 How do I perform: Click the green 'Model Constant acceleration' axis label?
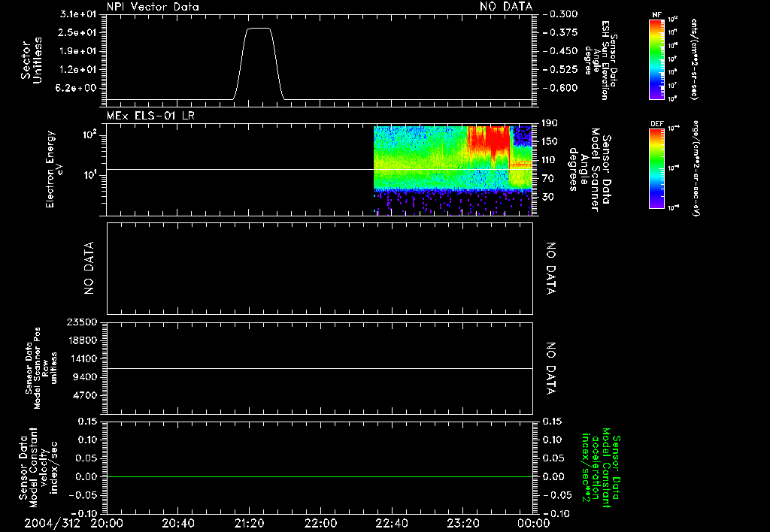point(602,469)
